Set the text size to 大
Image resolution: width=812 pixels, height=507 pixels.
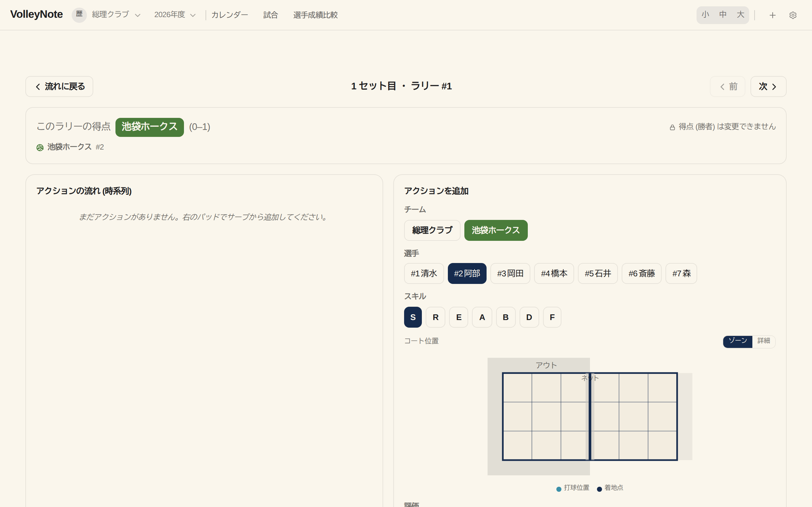740,15
